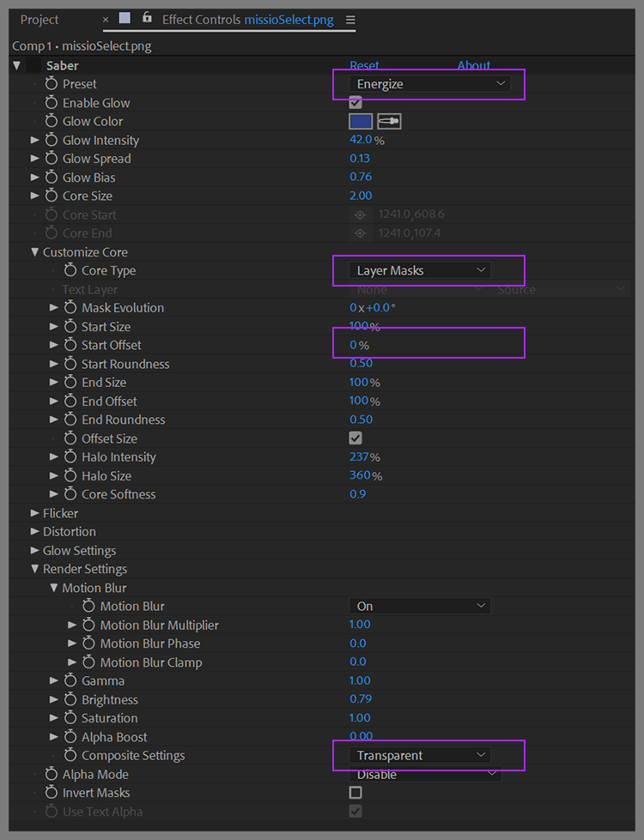Click the Preset stopwatch icon
The width and height of the screenshot is (644, 840).
[51, 83]
